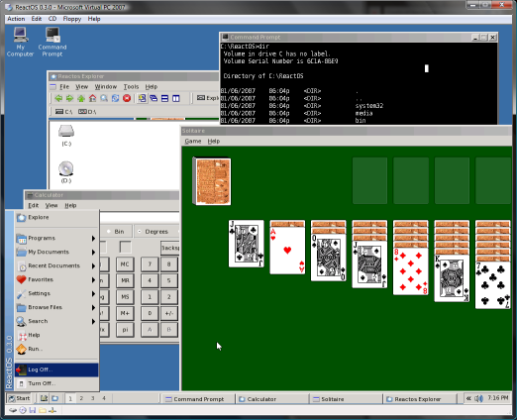This screenshot has height=420, width=517.
Task: Switch to virtual desktop 2 on taskbar
Action: [81, 398]
